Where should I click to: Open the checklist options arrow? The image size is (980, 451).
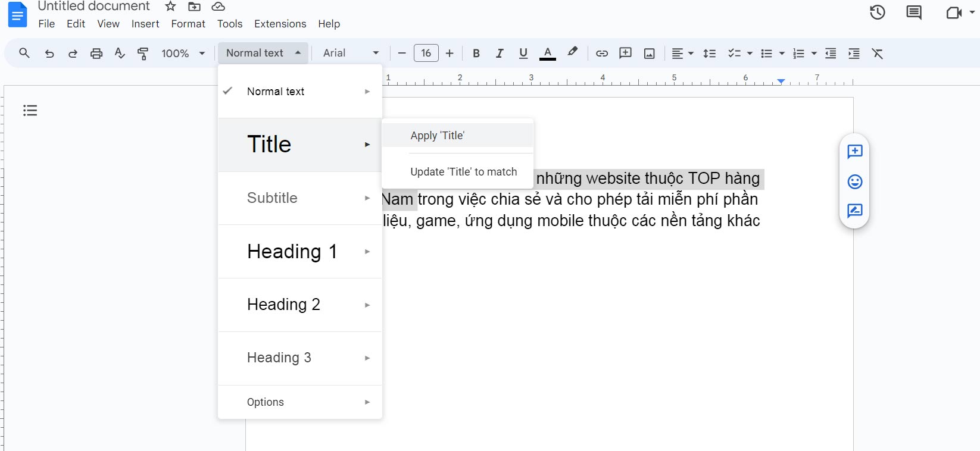point(750,54)
